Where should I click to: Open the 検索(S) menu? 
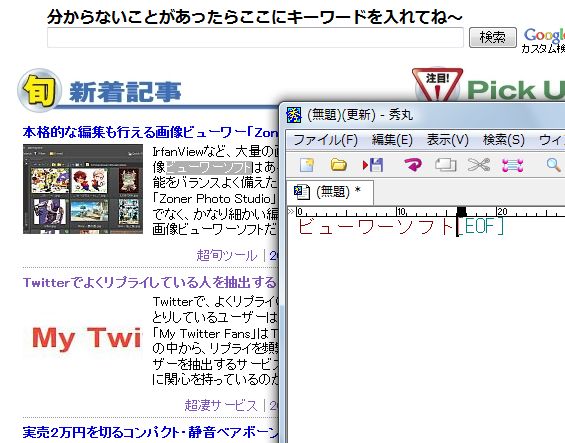click(x=504, y=140)
